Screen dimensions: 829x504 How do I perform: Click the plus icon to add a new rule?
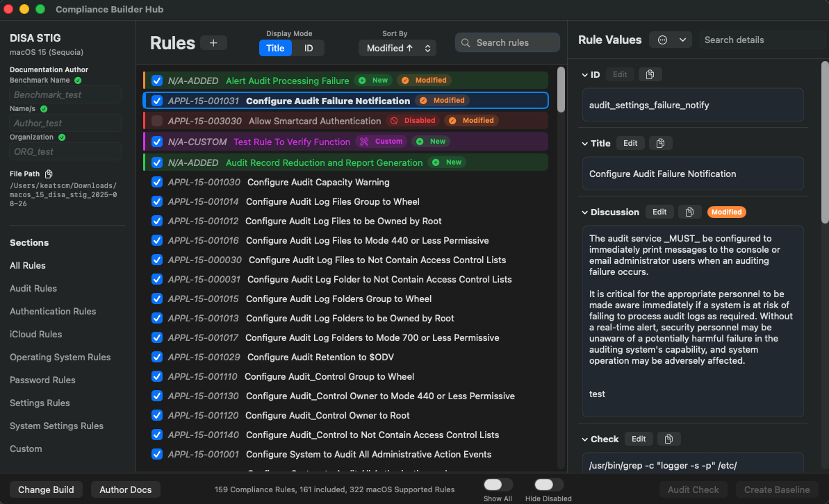coord(213,42)
